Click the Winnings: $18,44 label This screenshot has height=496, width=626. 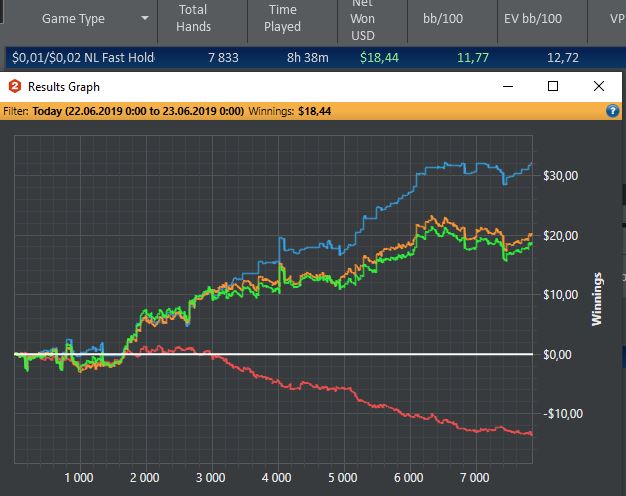tap(289, 111)
